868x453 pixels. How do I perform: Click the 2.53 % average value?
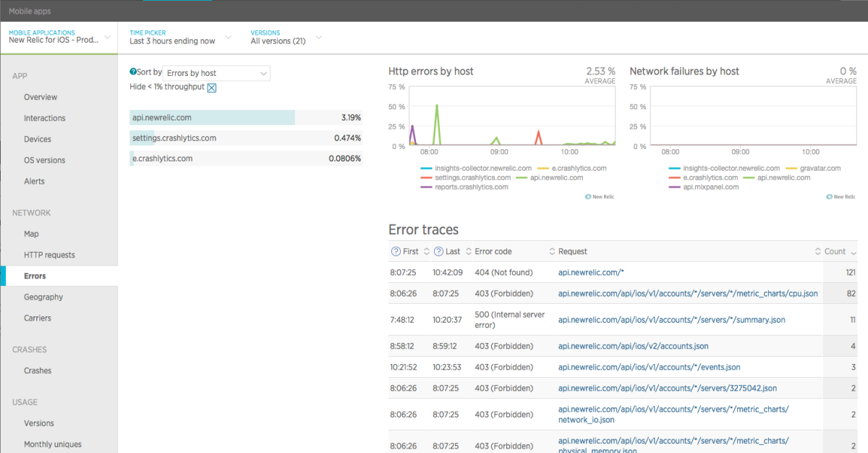coord(600,71)
